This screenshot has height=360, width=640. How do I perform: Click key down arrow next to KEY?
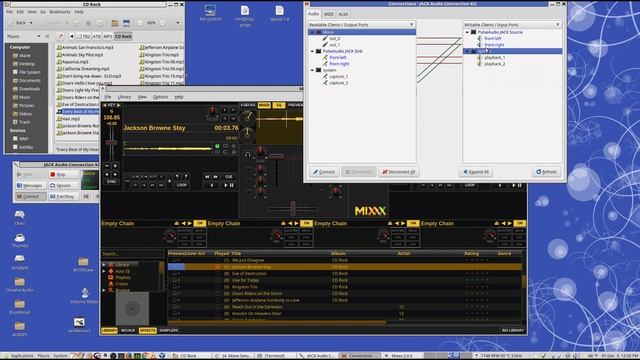pos(104,105)
